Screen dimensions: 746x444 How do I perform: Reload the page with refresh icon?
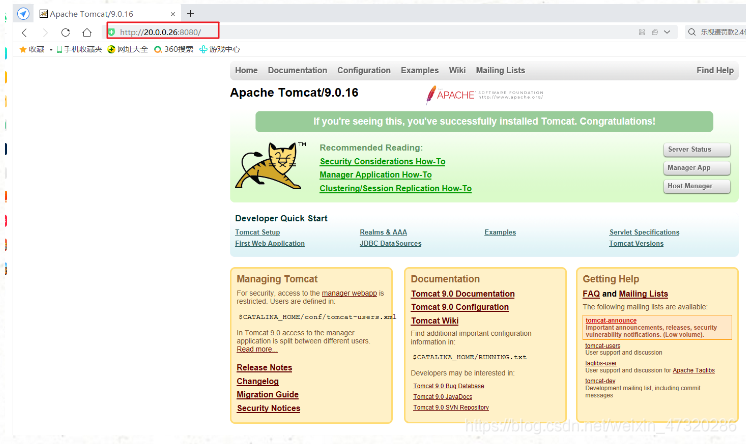click(66, 32)
